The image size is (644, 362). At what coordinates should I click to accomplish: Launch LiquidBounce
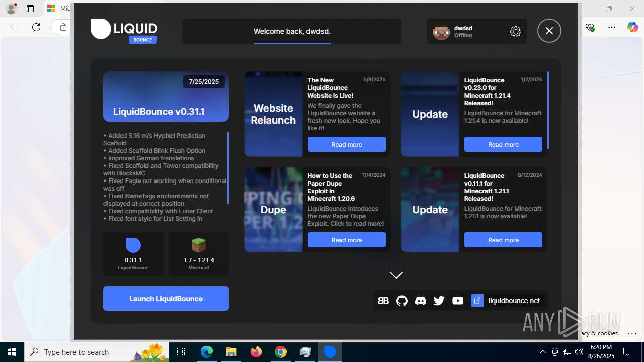pyautogui.click(x=166, y=299)
